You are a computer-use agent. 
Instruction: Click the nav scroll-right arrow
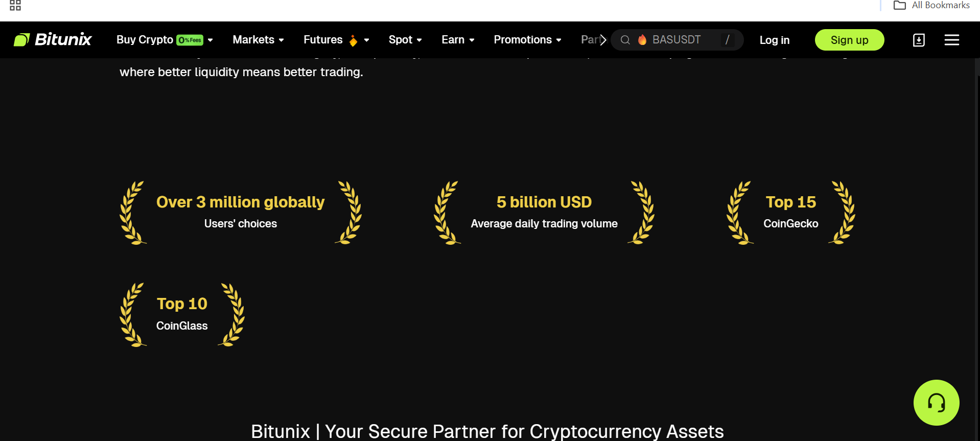[603, 40]
